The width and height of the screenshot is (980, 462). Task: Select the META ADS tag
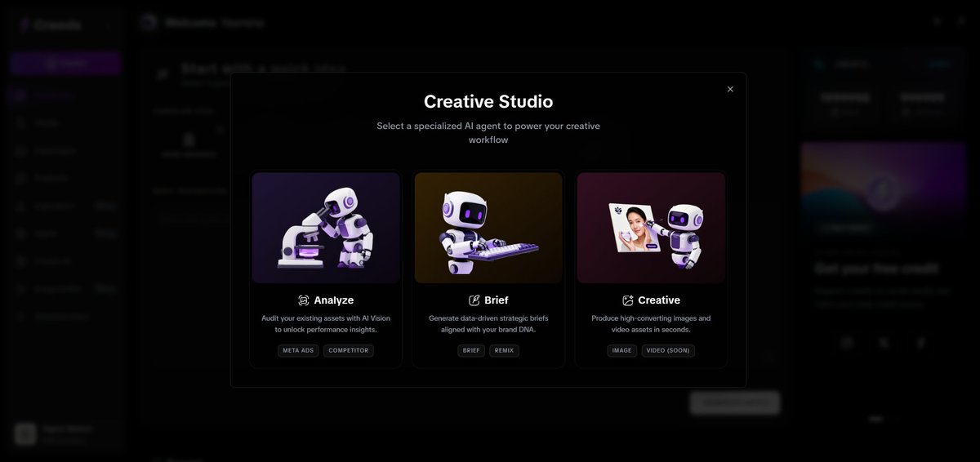pyautogui.click(x=298, y=351)
